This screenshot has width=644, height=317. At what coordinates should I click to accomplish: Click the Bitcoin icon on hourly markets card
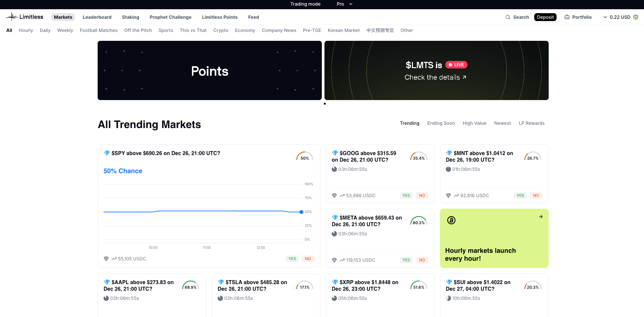point(451,220)
